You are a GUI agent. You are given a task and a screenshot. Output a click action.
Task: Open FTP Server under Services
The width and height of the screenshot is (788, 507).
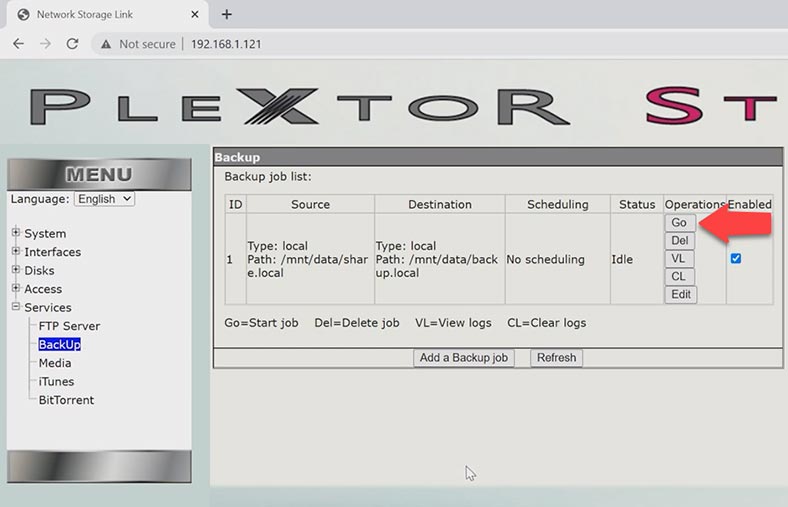[x=69, y=326]
